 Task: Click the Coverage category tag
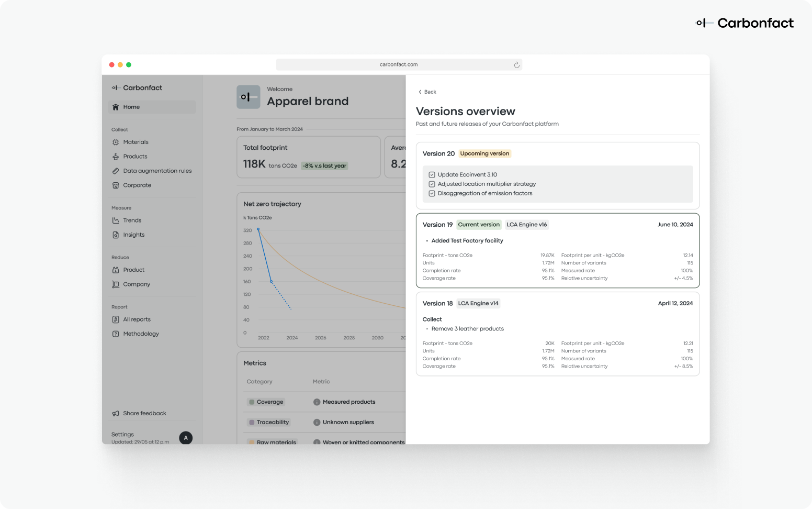tap(266, 402)
